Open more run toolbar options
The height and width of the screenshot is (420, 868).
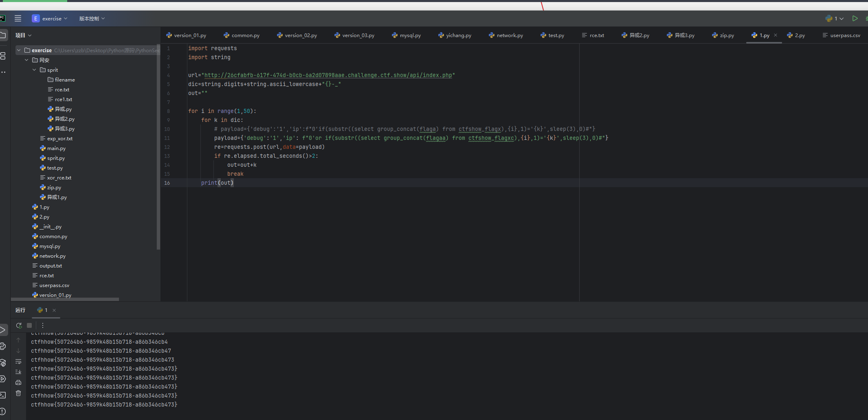click(x=43, y=325)
